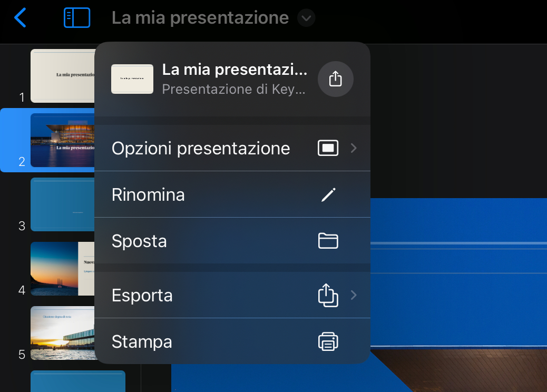Tap the back arrow to exit the presentation
Screen dimensions: 547x392
click(x=21, y=17)
